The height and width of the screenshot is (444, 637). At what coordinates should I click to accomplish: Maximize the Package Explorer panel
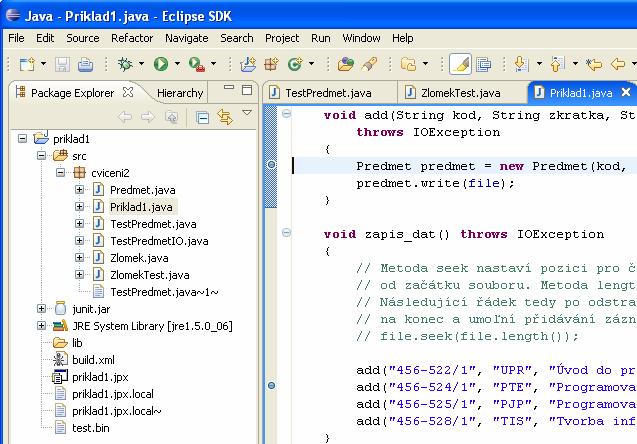point(247,90)
